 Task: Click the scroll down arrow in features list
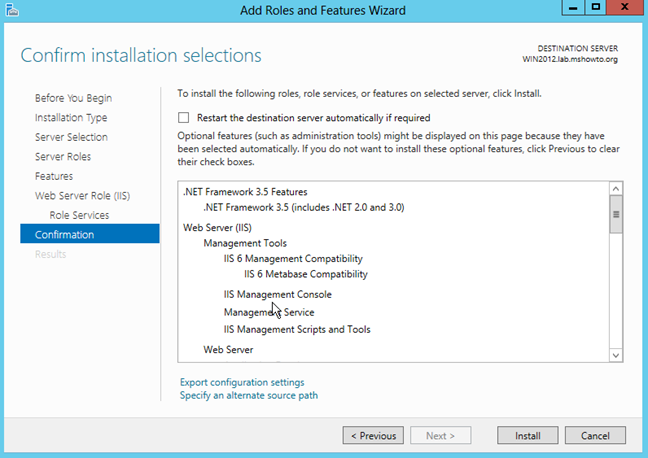coord(616,355)
